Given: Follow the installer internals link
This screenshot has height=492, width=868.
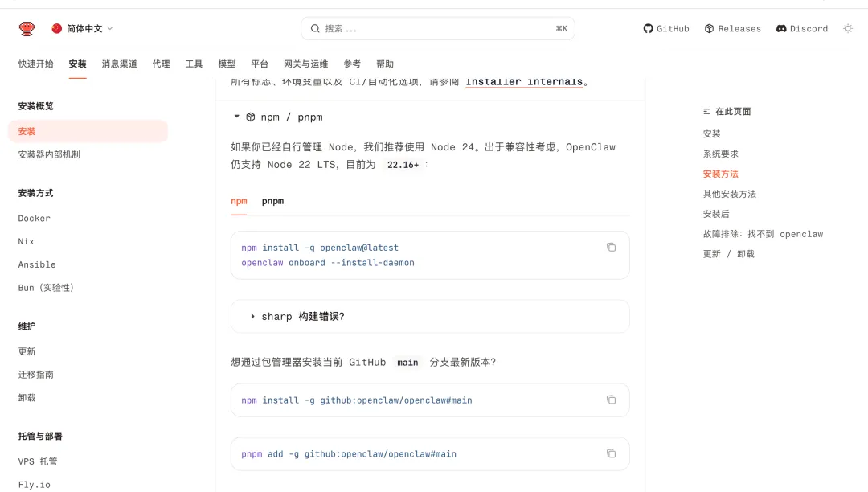Looking at the screenshot, I should click(524, 82).
